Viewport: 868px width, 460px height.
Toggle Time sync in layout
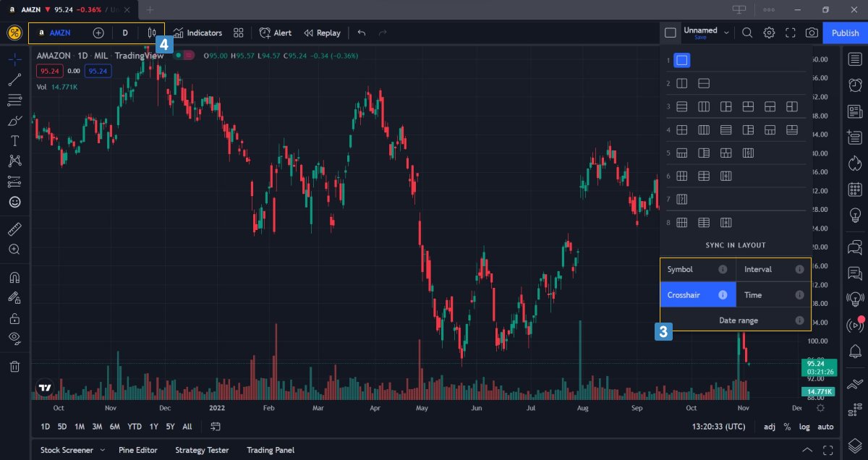[773, 295]
